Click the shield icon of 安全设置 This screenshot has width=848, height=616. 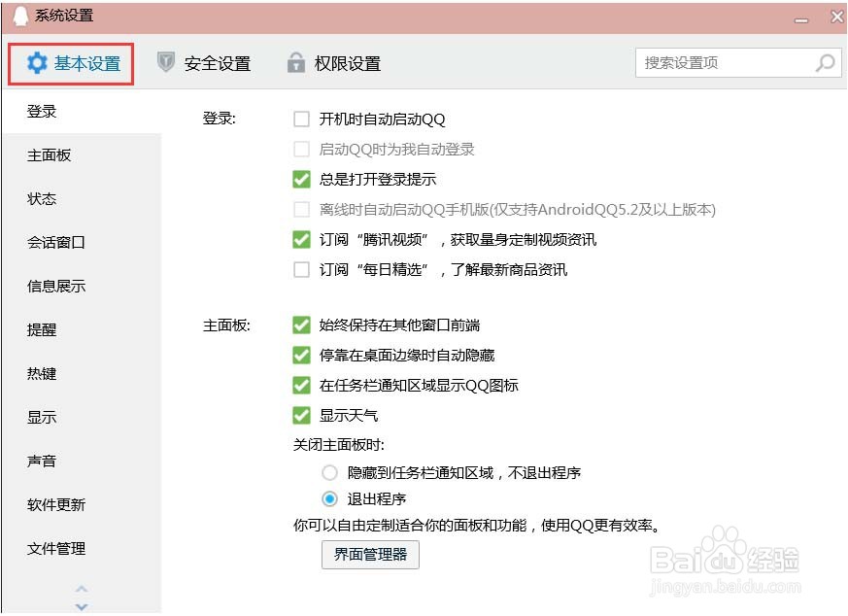[x=165, y=62]
